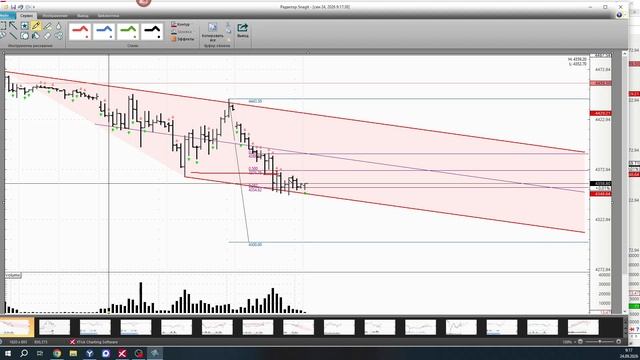Select the steps/share-shaped tool icon
The width and height of the screenshot is (640, 360).
[x=59, y=36]
